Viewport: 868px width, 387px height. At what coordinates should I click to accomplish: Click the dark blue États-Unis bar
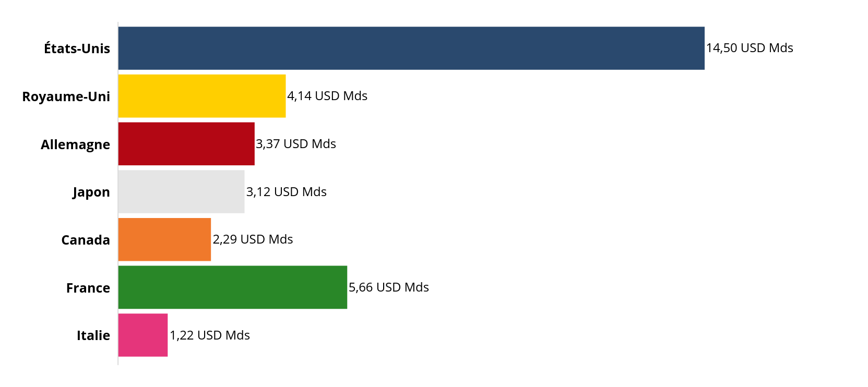(x=411, y=48)
